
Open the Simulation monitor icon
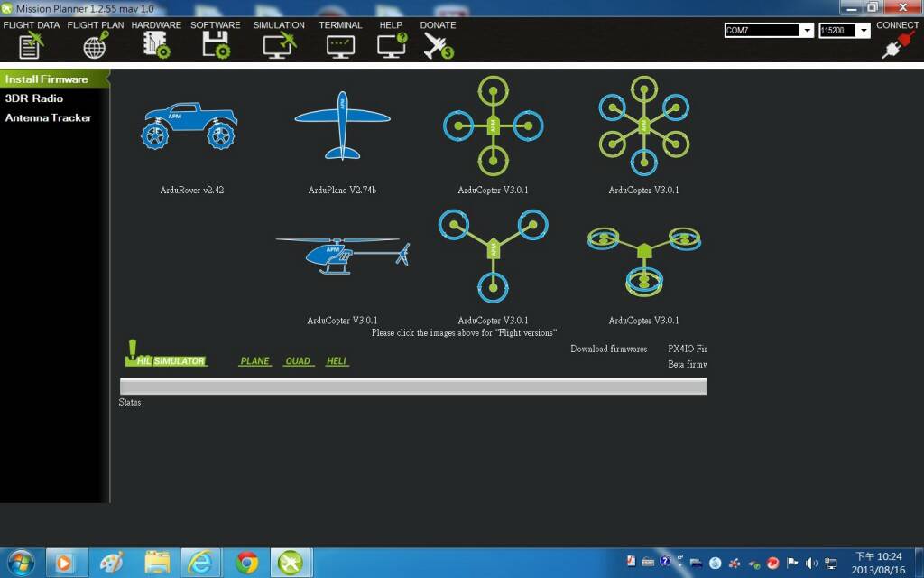tap(280, 45)
